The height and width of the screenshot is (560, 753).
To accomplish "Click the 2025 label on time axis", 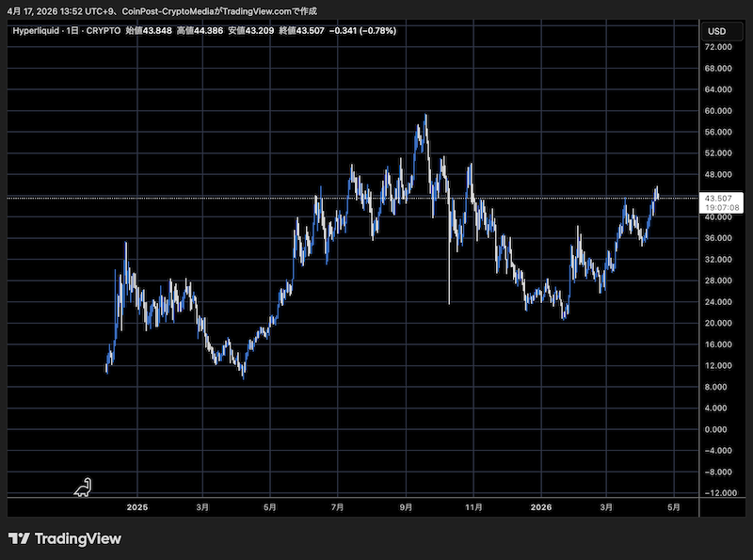I will [137, 507].
